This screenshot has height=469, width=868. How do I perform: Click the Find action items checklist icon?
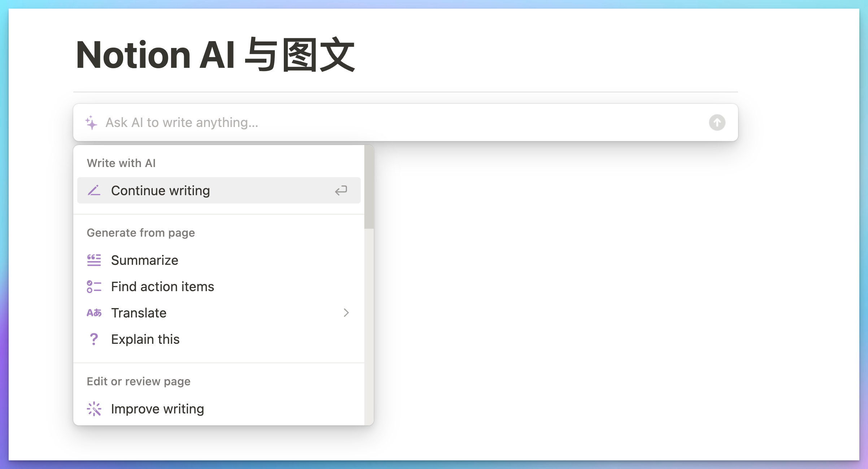point(94,286)
